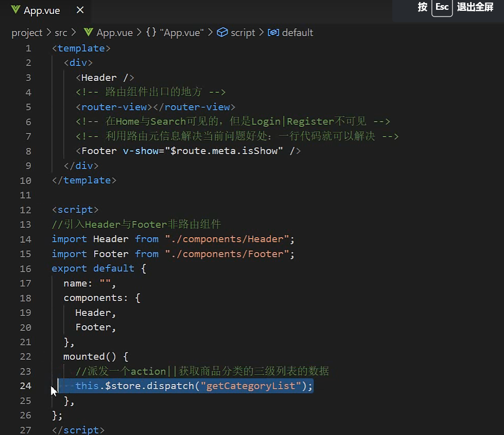Screen dimensions: 504x435
Task: Expand the chevron after project in breadcrumb
Action: point(49,32)
